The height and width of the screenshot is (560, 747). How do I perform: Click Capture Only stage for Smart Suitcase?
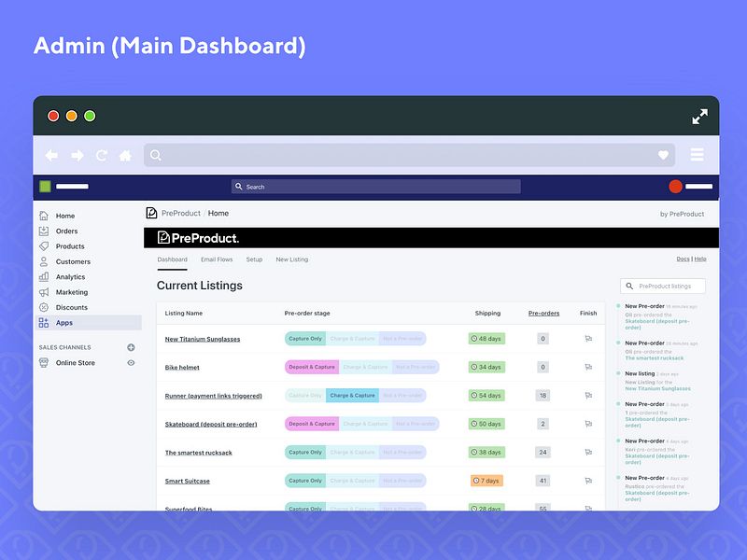(305, 481)
